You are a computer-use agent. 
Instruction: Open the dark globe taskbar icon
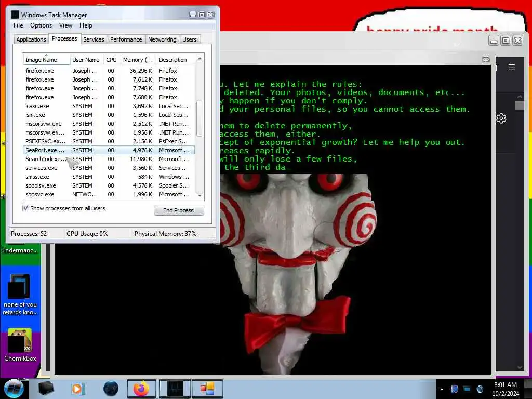[111, 389]
